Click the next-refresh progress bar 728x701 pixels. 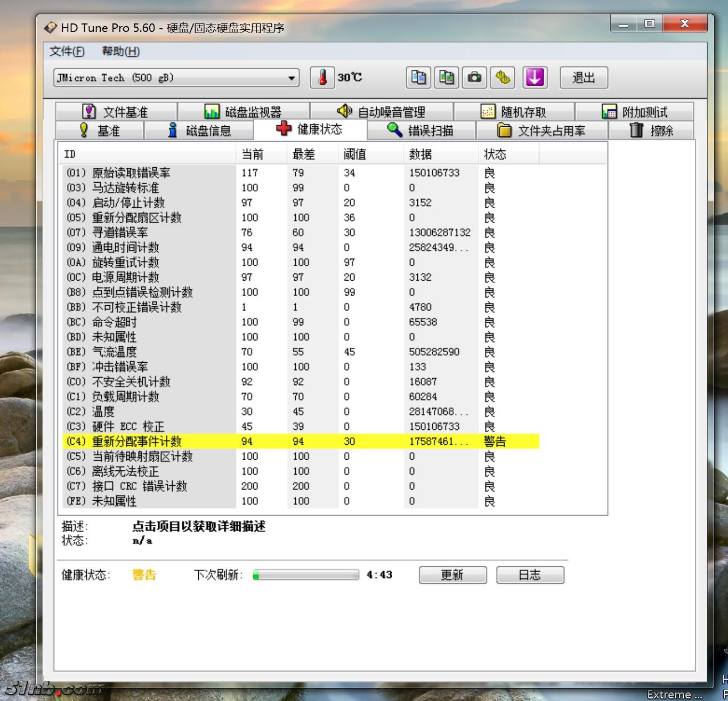[x=306, y=575]
